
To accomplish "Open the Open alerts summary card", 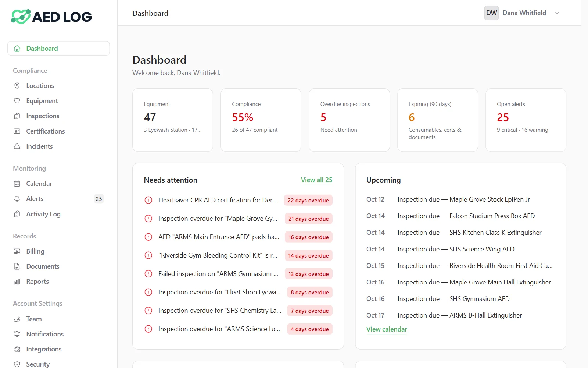I will coord(526,120).
